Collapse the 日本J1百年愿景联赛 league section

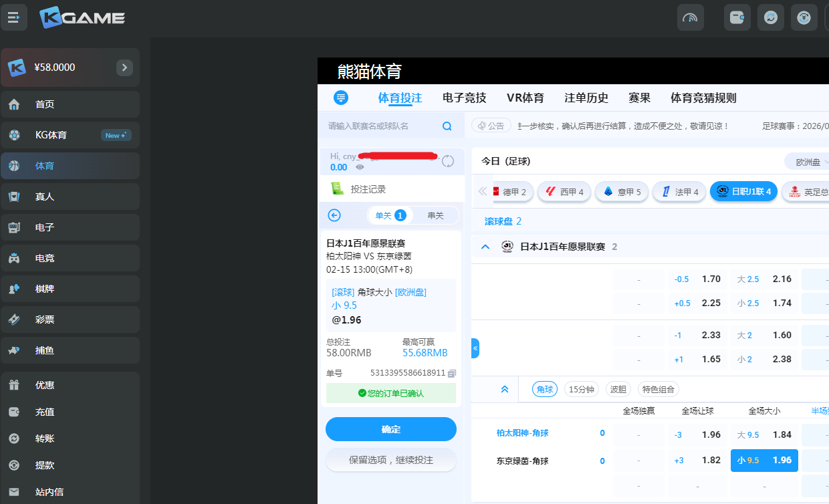(485, 247)
